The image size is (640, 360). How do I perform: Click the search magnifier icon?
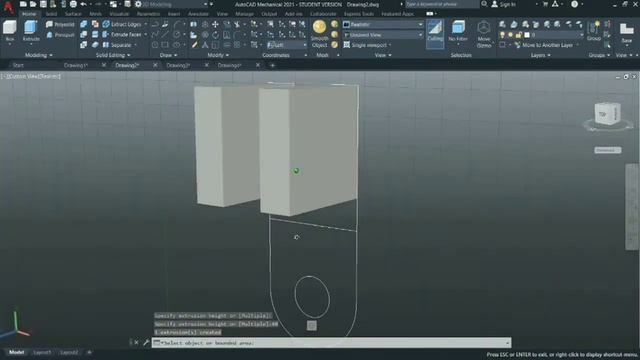484,4
